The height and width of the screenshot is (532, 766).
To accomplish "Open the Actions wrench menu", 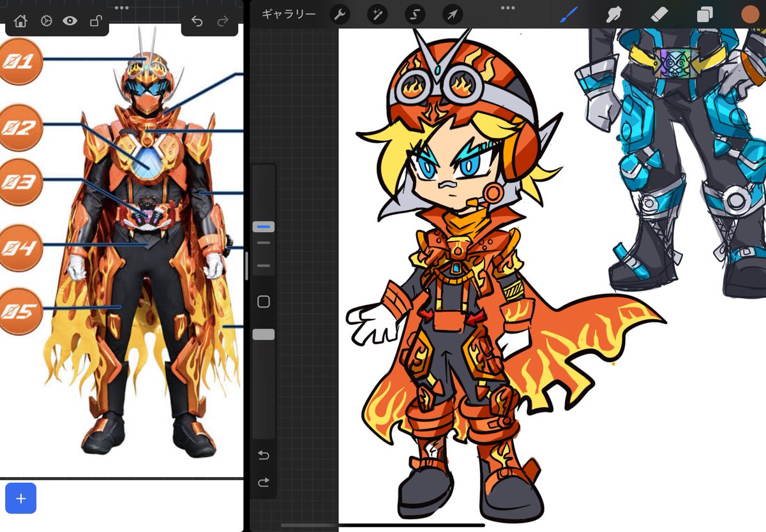I will coord(340,15).
